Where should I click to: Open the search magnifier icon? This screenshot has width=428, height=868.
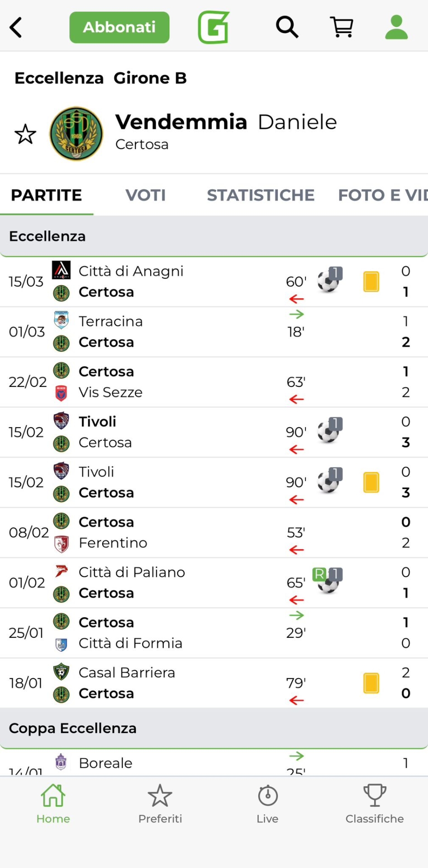tap(287, 28)
